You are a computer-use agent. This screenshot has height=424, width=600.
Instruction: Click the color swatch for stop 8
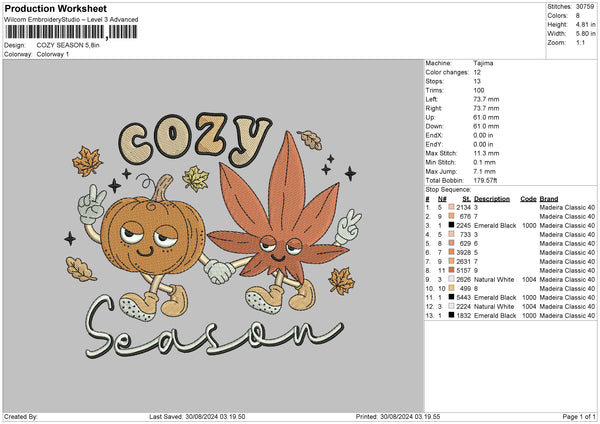[x=452, y=270]
